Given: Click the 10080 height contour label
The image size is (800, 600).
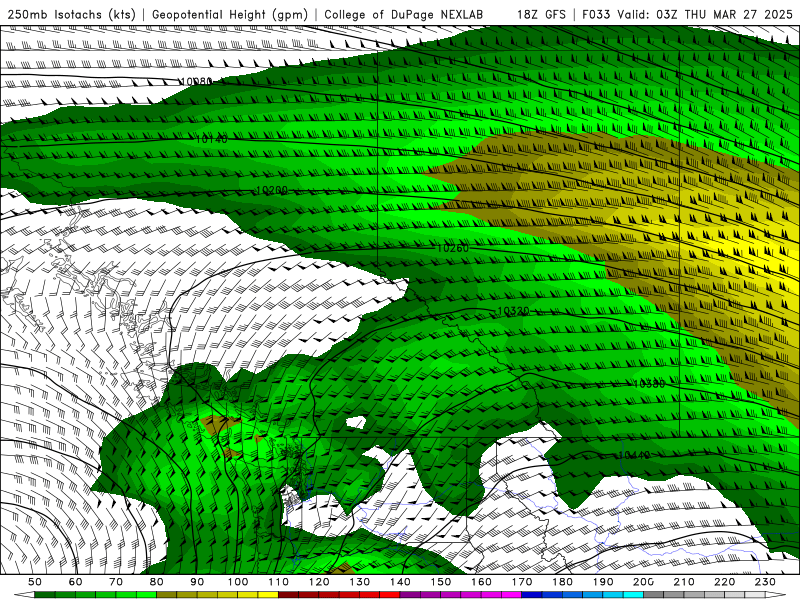Looking at the screenshot, I should click(196, 81).
